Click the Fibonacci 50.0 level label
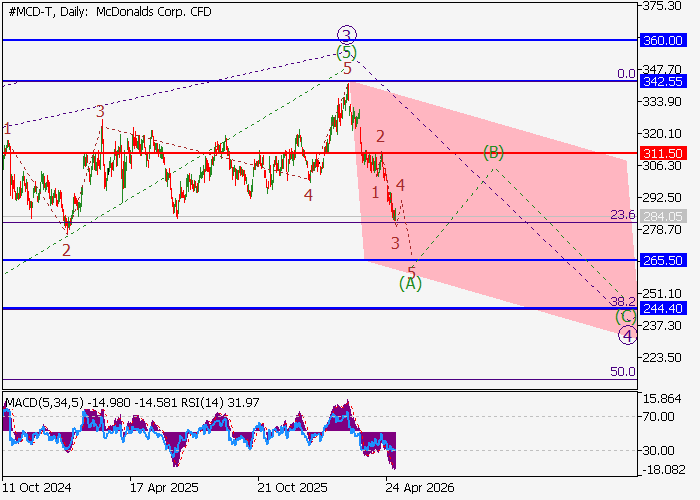700x500 pixels. 623,372
